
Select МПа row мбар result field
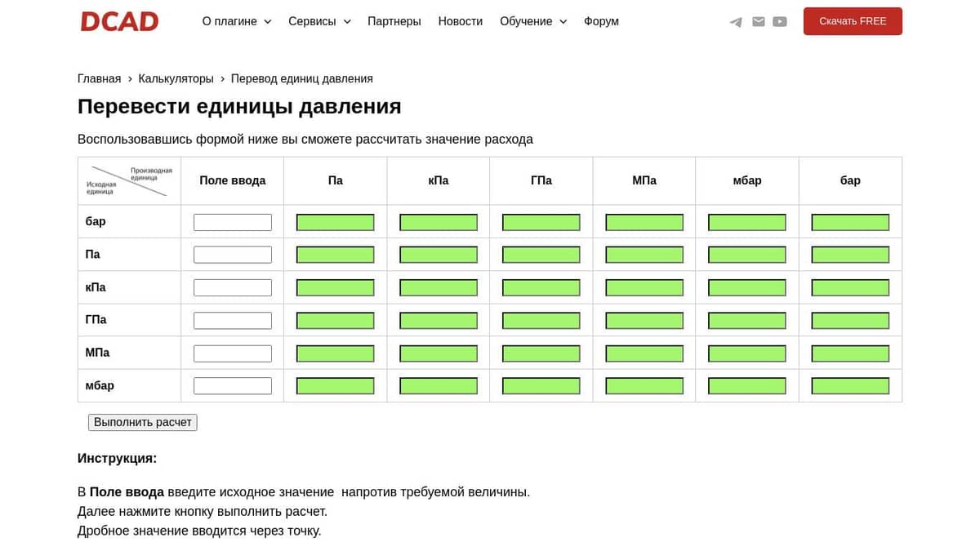(x=747, y=353)
